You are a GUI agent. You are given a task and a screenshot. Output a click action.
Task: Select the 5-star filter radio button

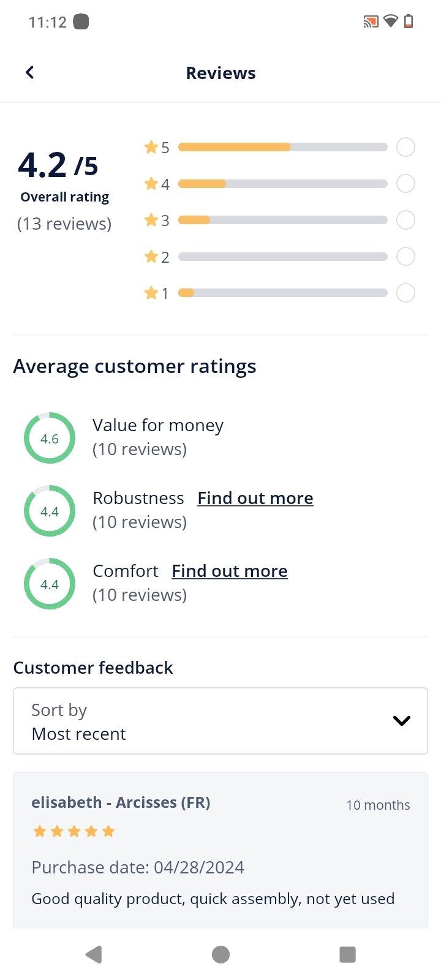405,147
